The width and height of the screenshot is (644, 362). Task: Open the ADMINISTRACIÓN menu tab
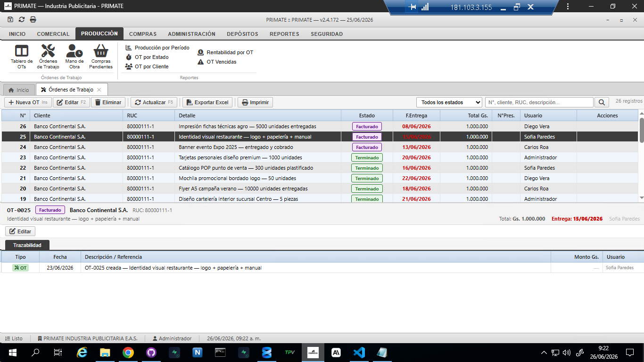pyautogui.click(x=191, y=34)
